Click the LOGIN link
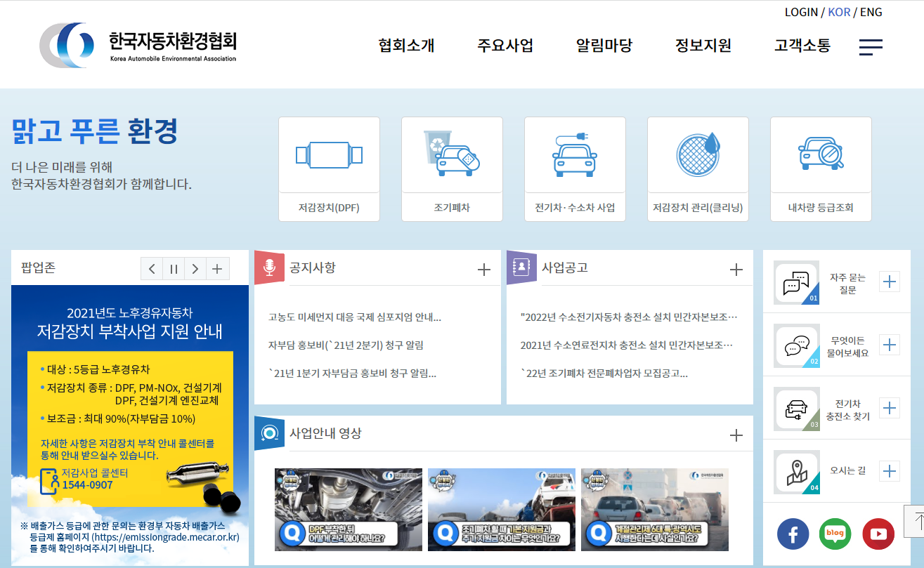Image resolution: width=924 pixels, height=568 pixels. 801,13
